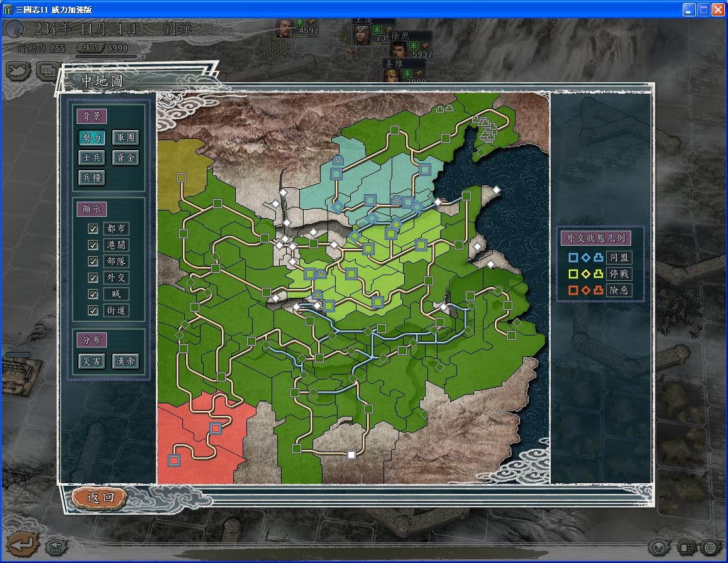The height and width of the screenshot is (563, 728).
Task: Show the 災害 distribution overlay
Action: point(92,361)
